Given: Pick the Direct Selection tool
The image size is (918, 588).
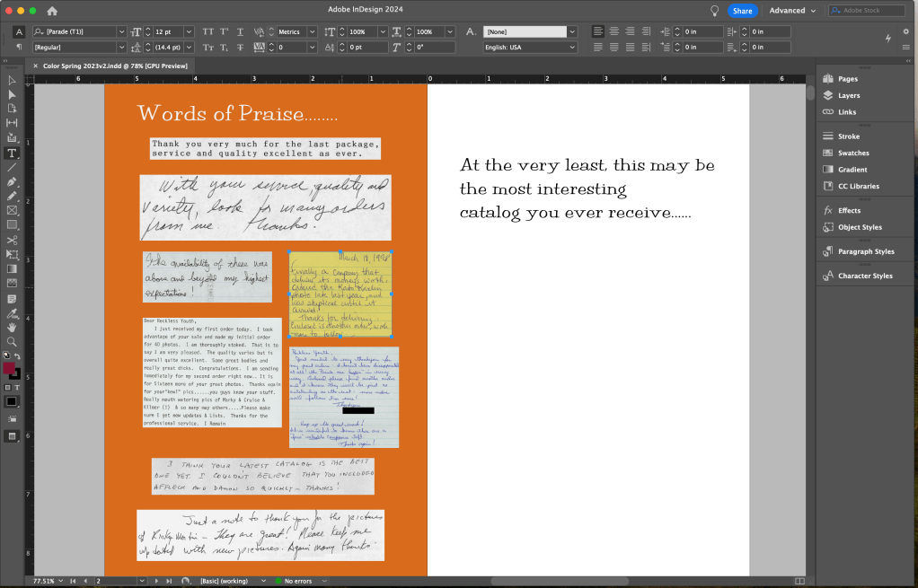Looking at the screenshot, I should (12, 94).
